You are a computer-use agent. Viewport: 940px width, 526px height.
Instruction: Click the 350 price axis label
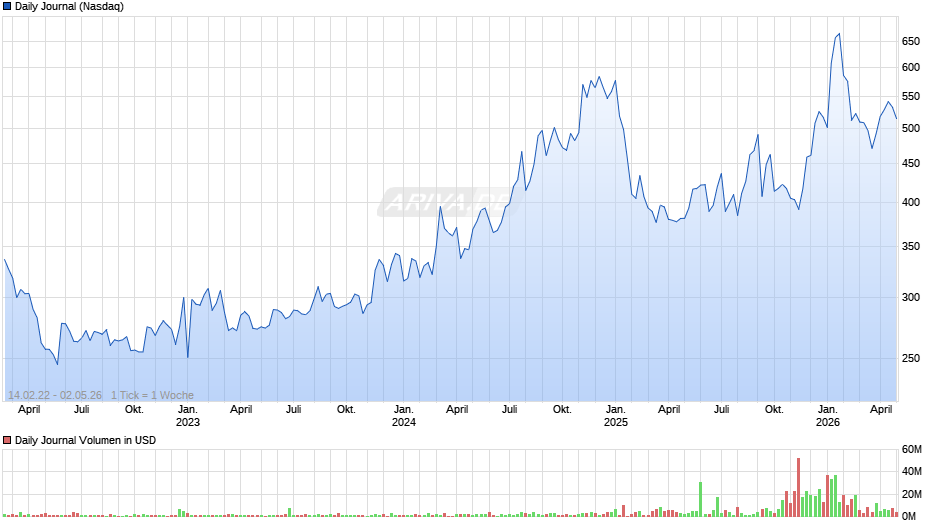[911, 247]
